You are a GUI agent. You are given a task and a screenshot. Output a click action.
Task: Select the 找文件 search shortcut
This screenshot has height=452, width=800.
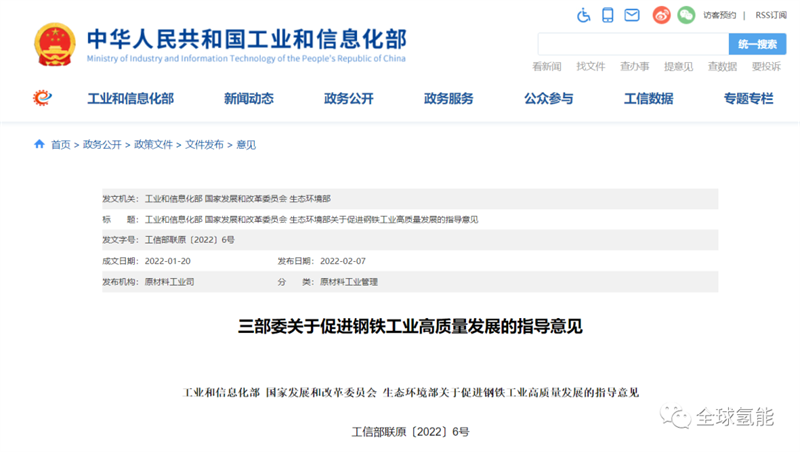(x=590, y=66)
